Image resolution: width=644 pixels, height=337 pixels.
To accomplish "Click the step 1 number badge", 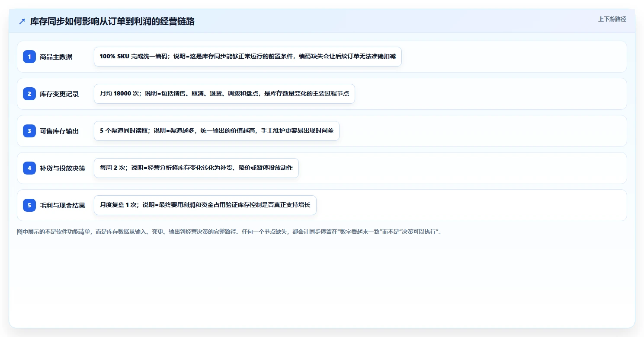I will click(29, 57).
